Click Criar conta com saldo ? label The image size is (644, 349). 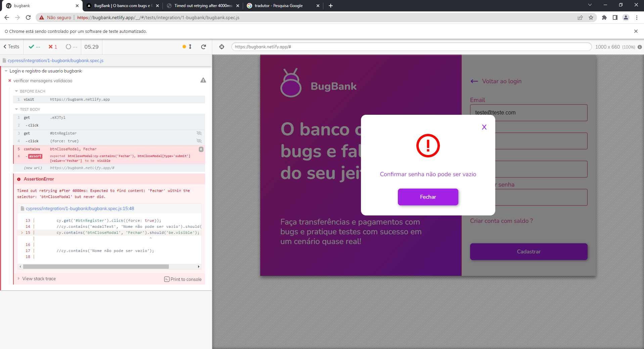[501, 221]
